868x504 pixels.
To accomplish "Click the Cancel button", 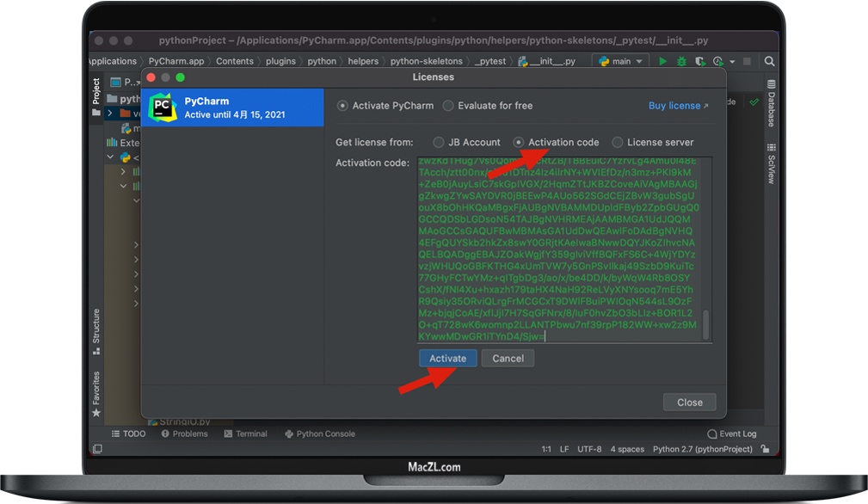I will [508, 359].
